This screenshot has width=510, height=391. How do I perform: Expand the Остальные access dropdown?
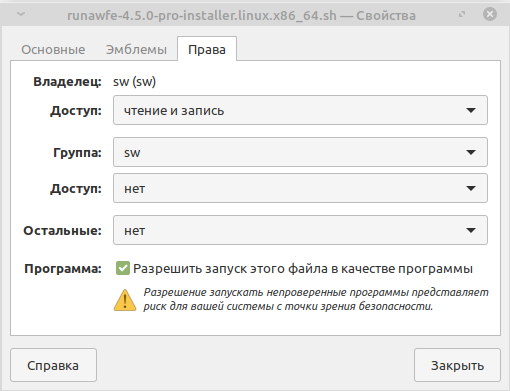tap(300, 230)
